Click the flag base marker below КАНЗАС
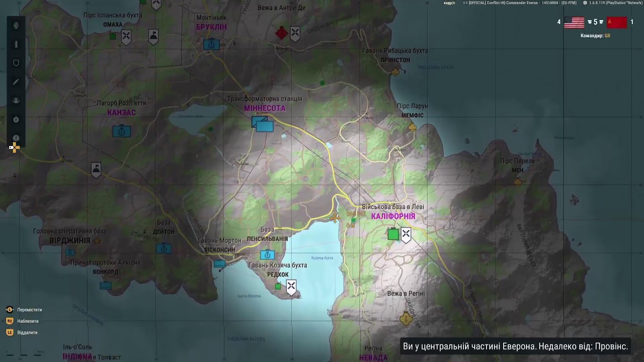The image size is (644, 362). [96, 170]
